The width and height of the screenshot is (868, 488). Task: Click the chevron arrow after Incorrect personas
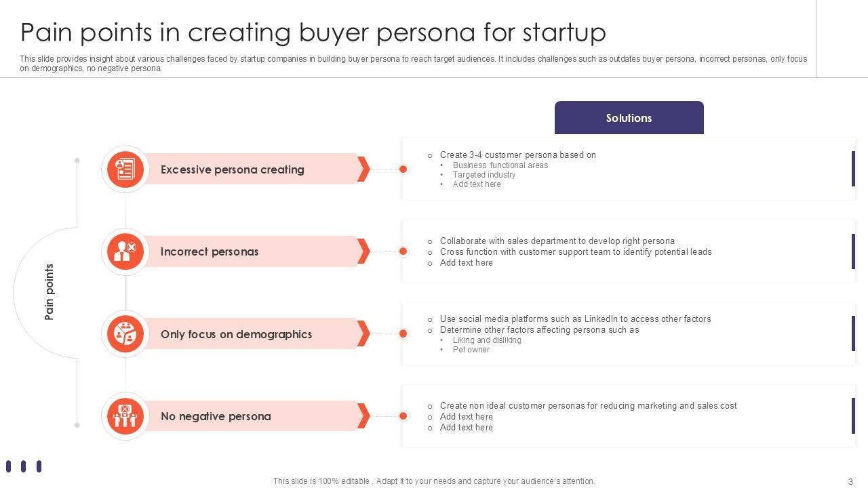(x=363, y=251)
